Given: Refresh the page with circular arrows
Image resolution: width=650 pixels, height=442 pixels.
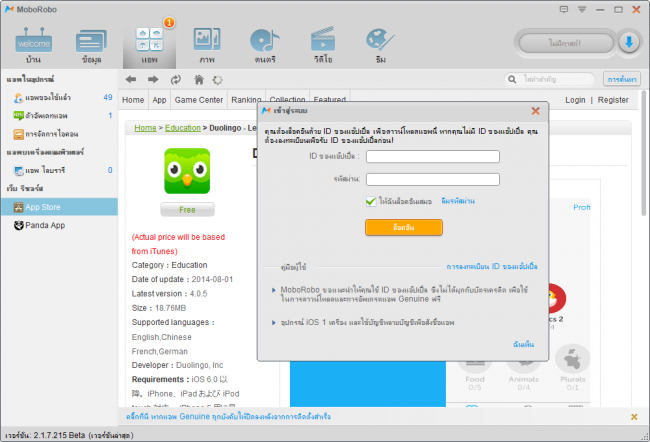Looking at the screenshot, I should point(176,80).
